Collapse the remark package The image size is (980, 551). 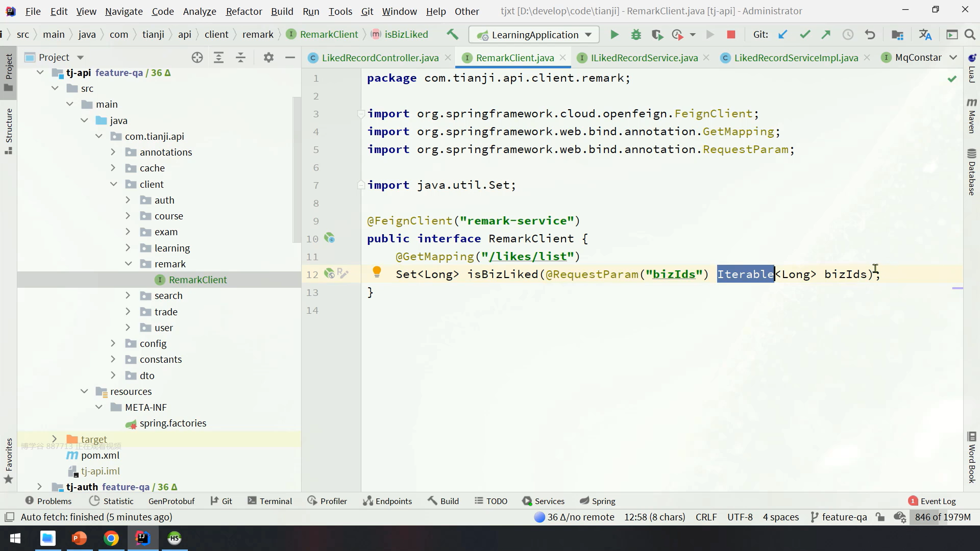[x=128, y=264]
